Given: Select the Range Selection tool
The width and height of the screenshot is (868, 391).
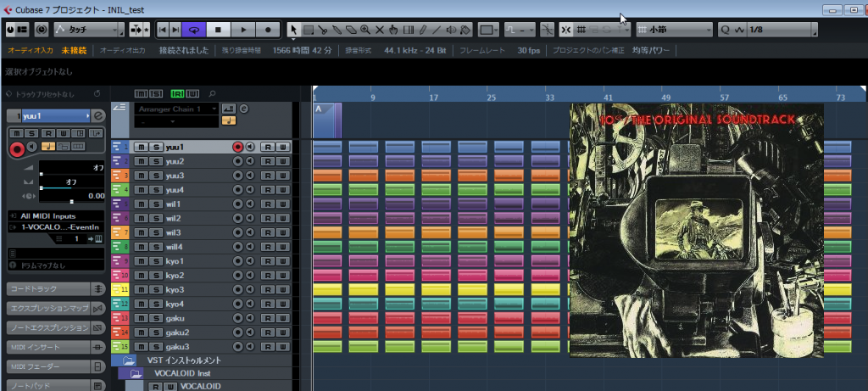Looking at the screenshot, I should [309, 30].
